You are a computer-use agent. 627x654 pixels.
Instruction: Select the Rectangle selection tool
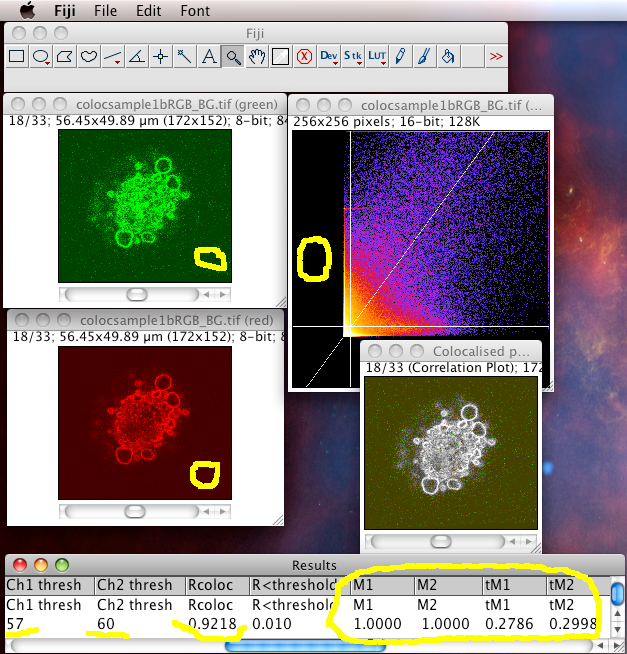17,56
